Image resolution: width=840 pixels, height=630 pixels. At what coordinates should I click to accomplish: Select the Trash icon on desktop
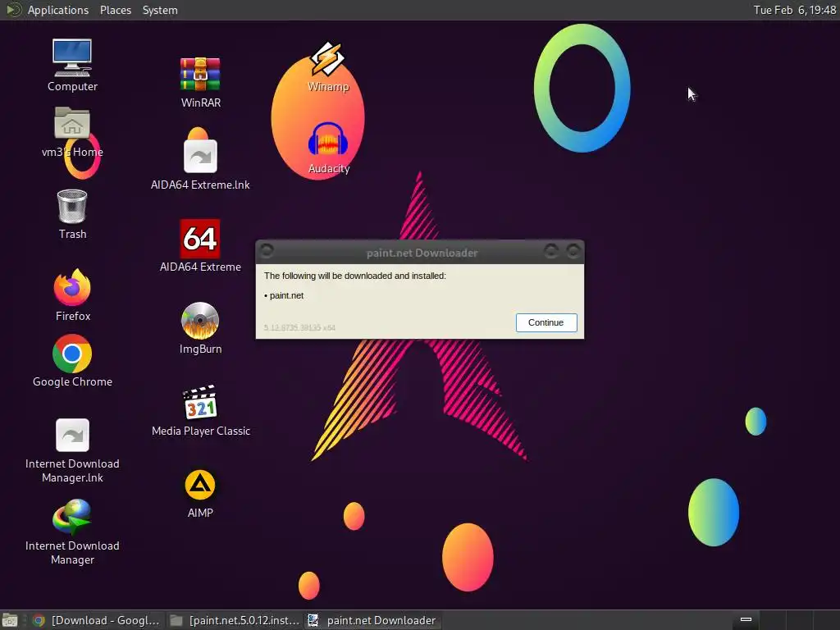pyautogui.click(x=72, y=206)
